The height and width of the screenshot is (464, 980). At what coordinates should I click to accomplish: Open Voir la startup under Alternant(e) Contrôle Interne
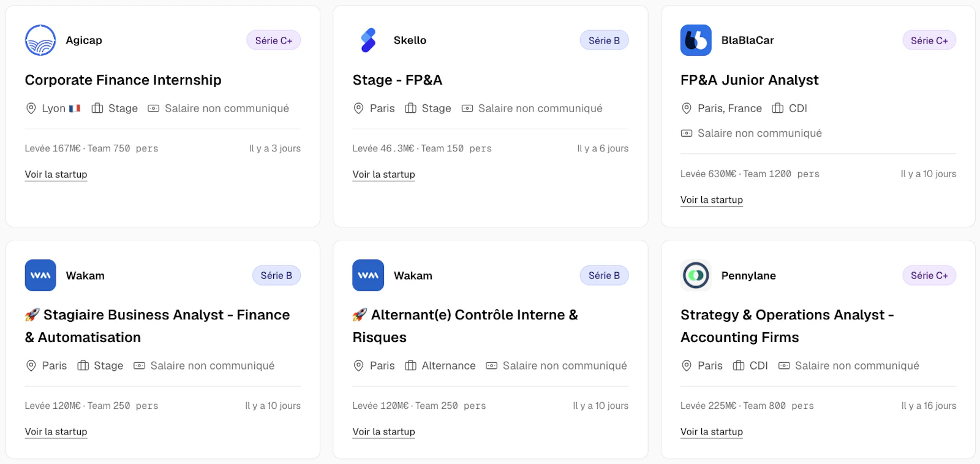click(384, 432)
